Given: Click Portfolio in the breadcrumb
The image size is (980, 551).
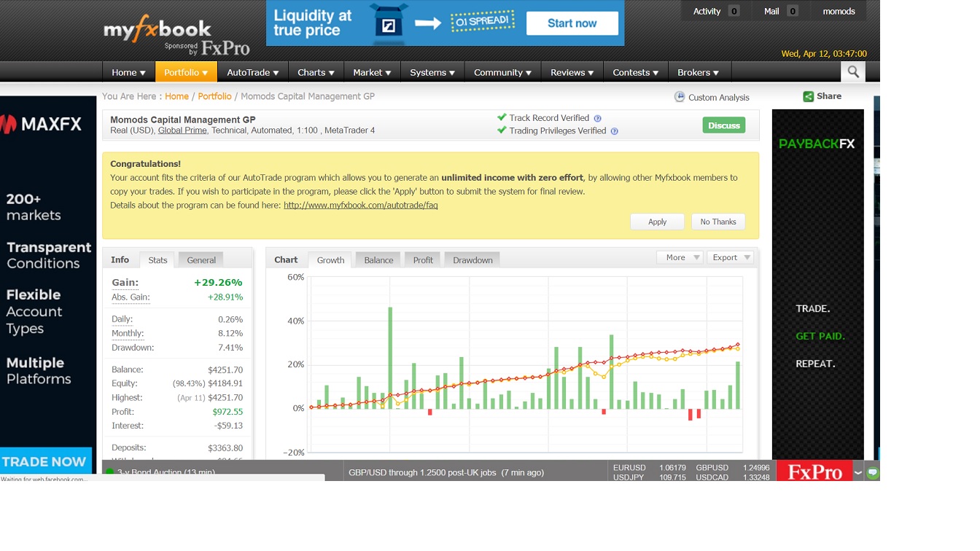Looking at the screenshot, I should (x=214, y=96).
